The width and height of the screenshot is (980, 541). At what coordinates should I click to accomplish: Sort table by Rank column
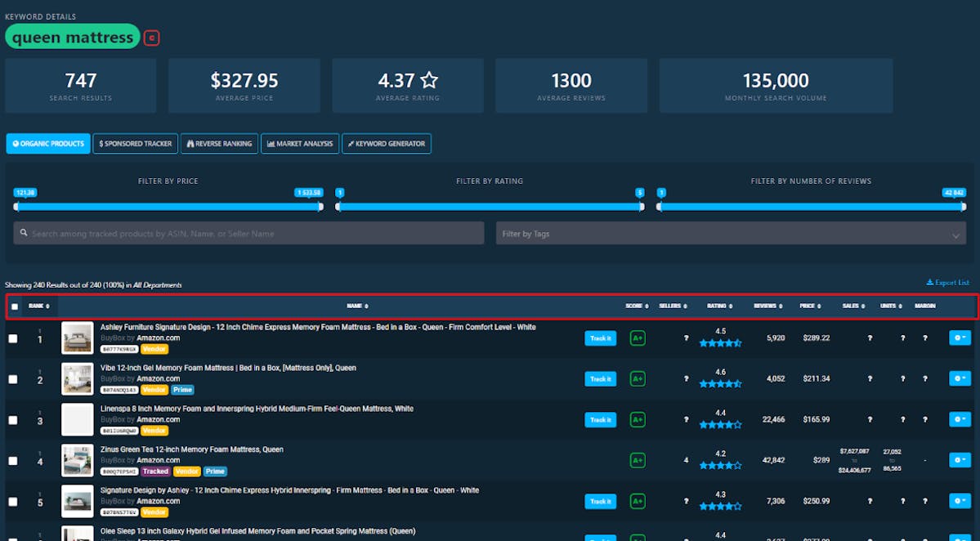pyautogui.click(x=38, y=306)
